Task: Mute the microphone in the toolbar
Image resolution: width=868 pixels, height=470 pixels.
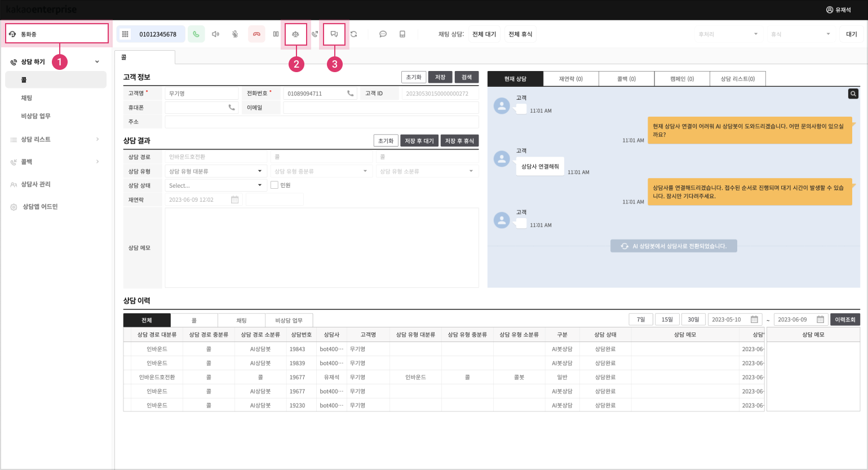Action: [235, 34]
